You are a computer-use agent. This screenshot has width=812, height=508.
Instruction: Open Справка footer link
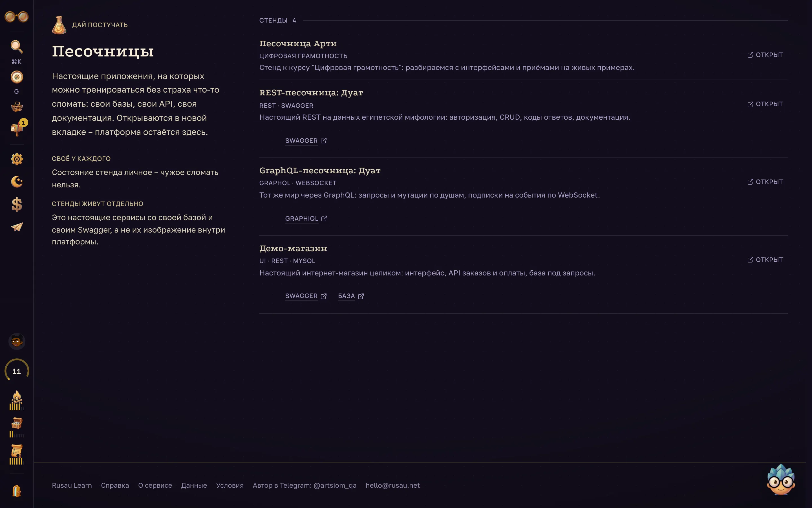pyautogui.click(x=115, y=485)
